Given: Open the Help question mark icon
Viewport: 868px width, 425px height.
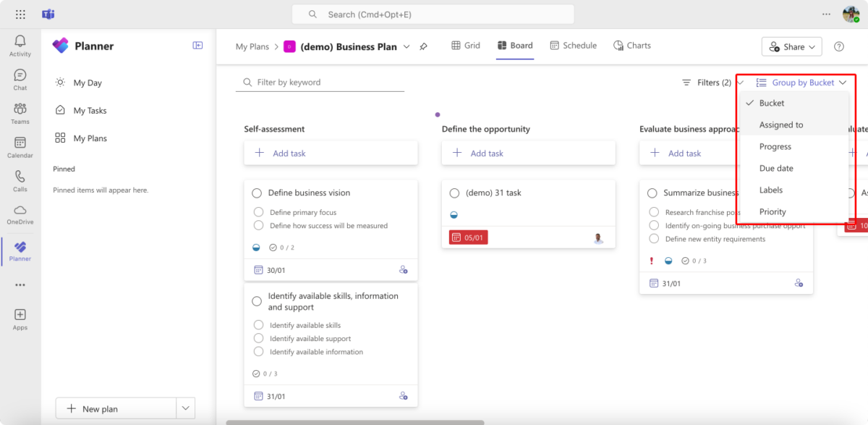Looking at the screenshot, I should [839, 46].
